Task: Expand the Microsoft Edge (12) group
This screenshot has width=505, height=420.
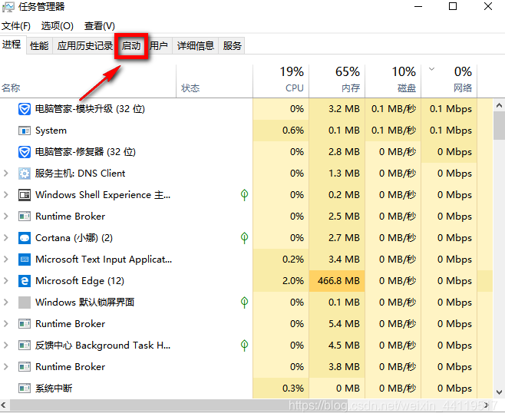Action: [6, 281]
